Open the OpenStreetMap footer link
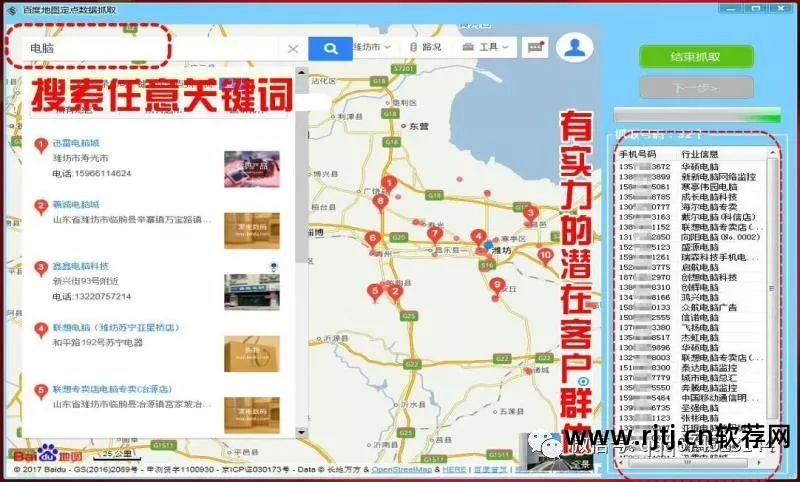The width and height of the screenshot is (800, 482). (402, 469)
